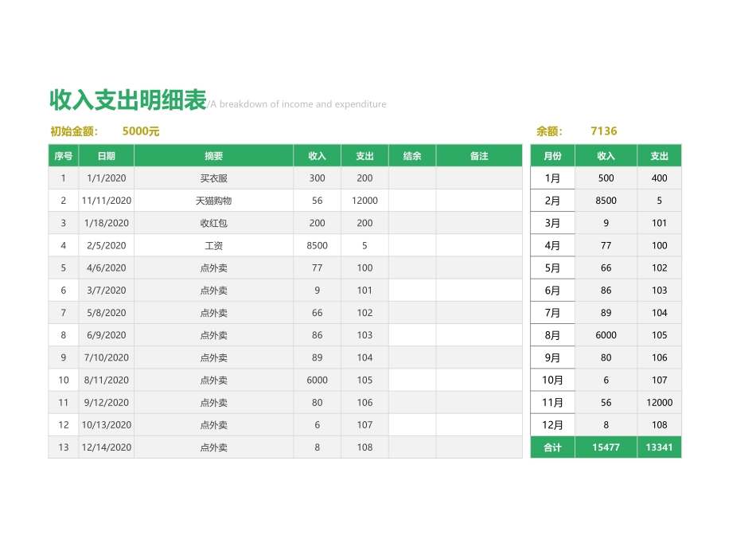This screenshot has width=756, height=535.
Task: Select the balance value 7136
Action: pyautogui.click(x=604, y=131)
